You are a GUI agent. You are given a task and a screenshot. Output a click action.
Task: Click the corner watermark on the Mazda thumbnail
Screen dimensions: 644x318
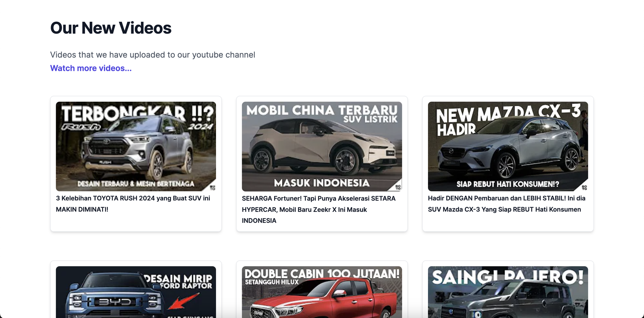coord(584,188)
